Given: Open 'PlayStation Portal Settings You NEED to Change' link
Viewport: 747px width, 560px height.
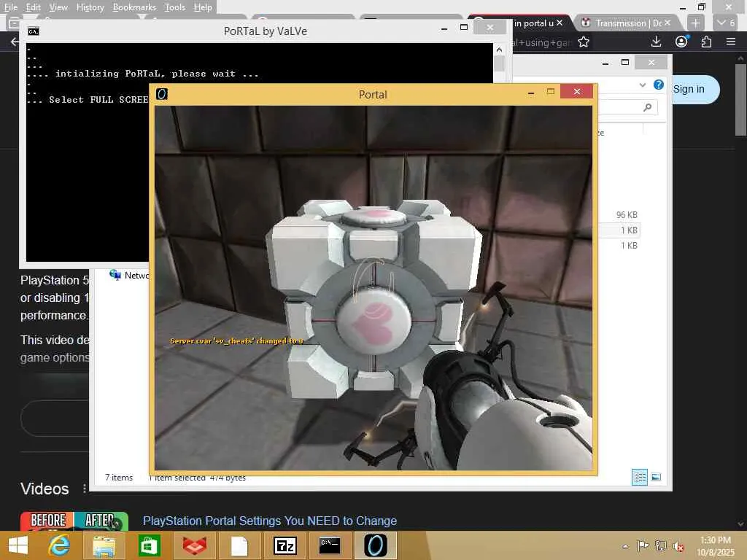Looking at the screenshot, I should click(x=270, y=521).
